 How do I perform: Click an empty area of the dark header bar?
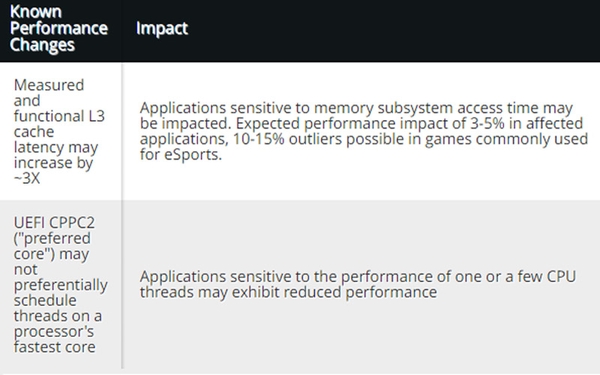pos(394,30)
